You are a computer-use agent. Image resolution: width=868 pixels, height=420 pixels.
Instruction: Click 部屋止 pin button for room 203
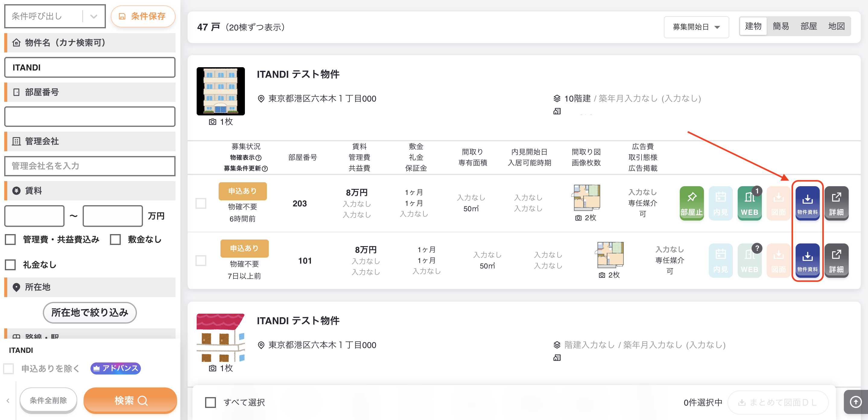(x=692, y=203)
